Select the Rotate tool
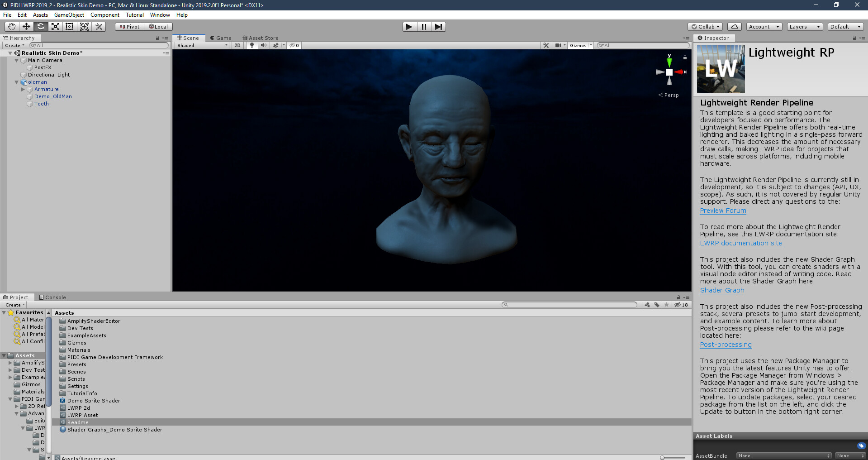Image resolution: width=868 pixels, height=460 pixels. coord(41,27)
